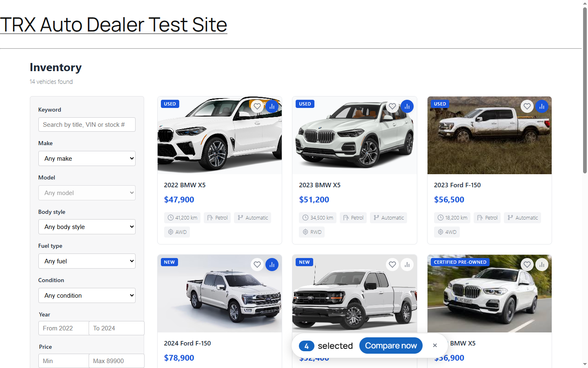The width and height of the screenshot is (588, 368).
Task: Click the NEW badge on 2024 Ford F-150
Action: (169, 262)
